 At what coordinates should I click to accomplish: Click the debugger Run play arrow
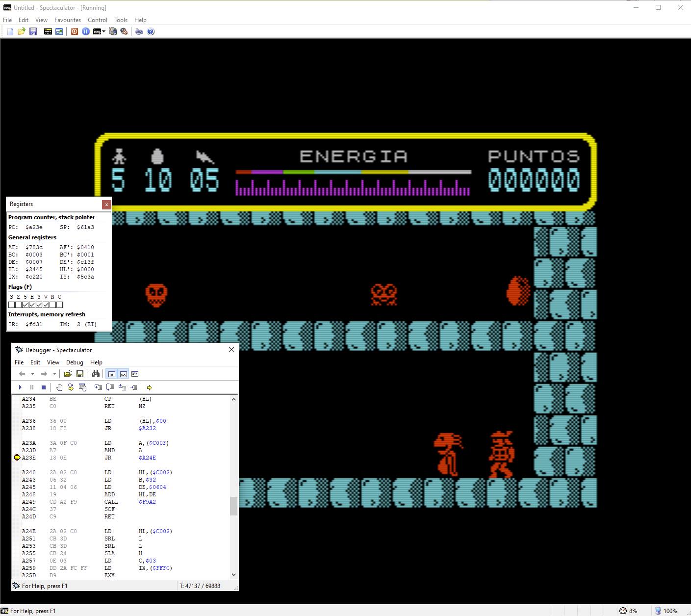coord(20,387)
